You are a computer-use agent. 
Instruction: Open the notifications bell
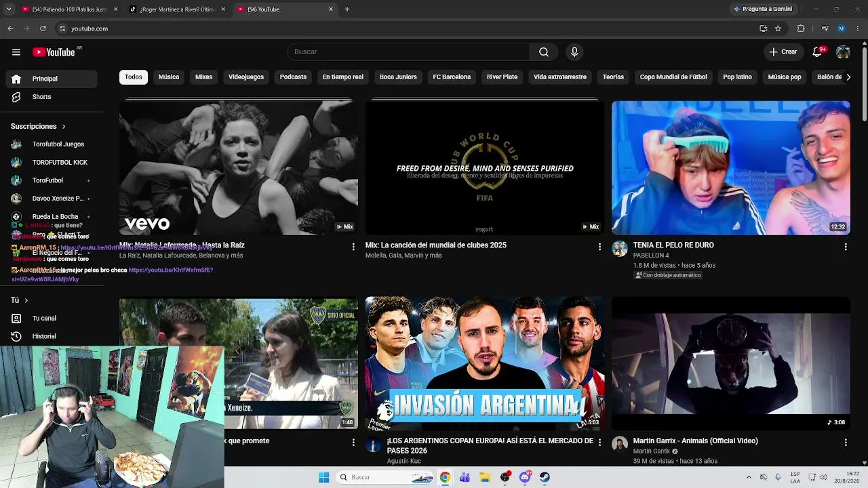coord(818,52)
